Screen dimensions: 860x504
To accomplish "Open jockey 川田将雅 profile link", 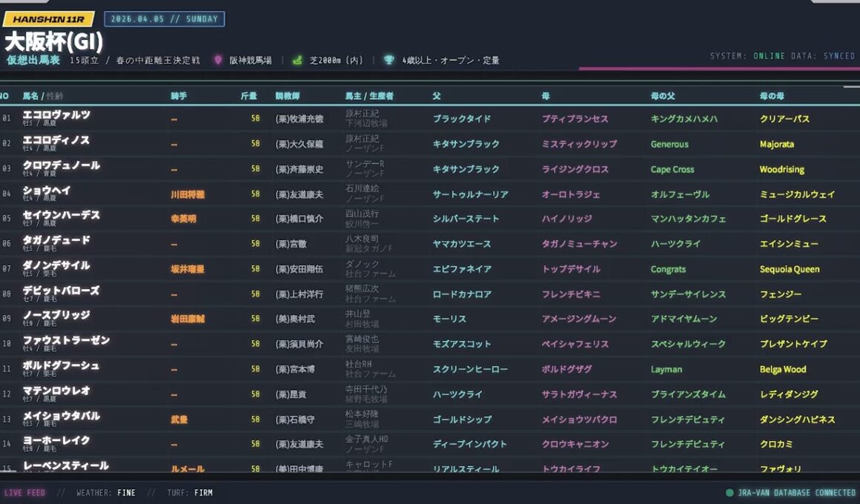I will point(187,193).
